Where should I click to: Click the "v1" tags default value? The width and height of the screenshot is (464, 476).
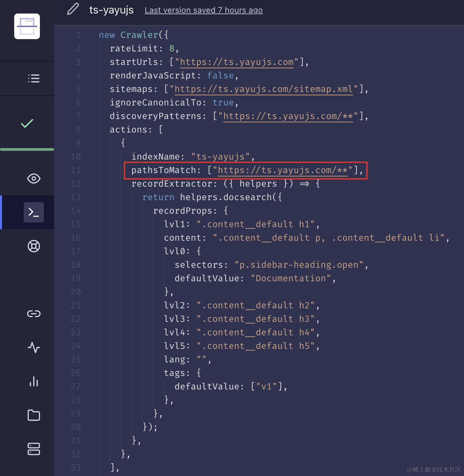click(266, 386)
